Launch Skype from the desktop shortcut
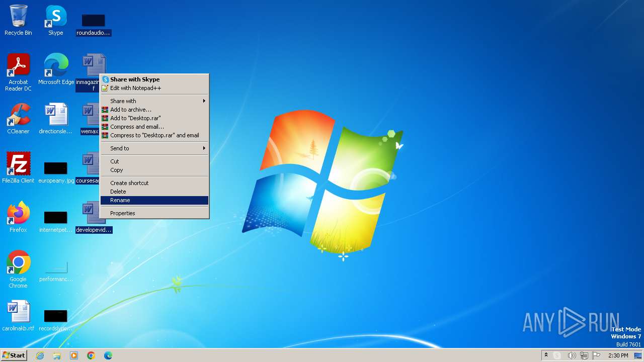Viewport: 644px width, 362px height. (56, 20)
